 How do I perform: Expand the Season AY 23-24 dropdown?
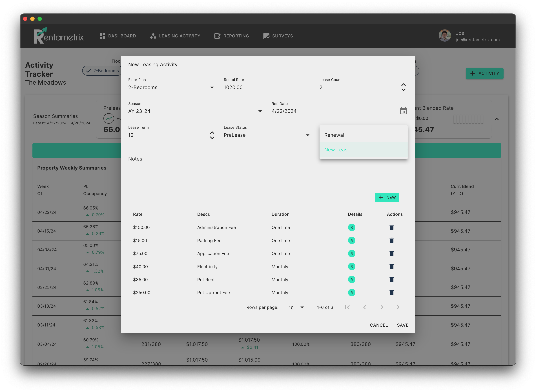(196, 111)
